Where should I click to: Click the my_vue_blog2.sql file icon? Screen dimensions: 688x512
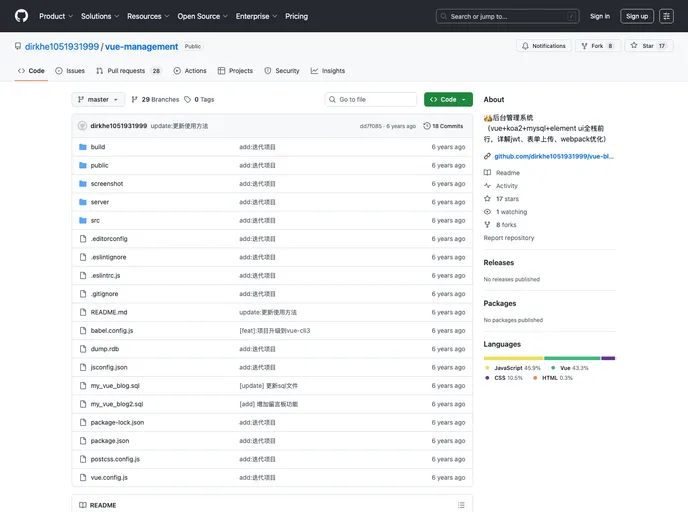coord(82,405)
